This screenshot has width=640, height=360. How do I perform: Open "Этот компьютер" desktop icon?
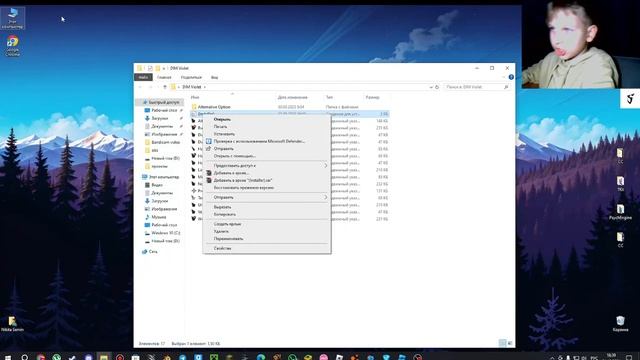click(x=13, y=18)
